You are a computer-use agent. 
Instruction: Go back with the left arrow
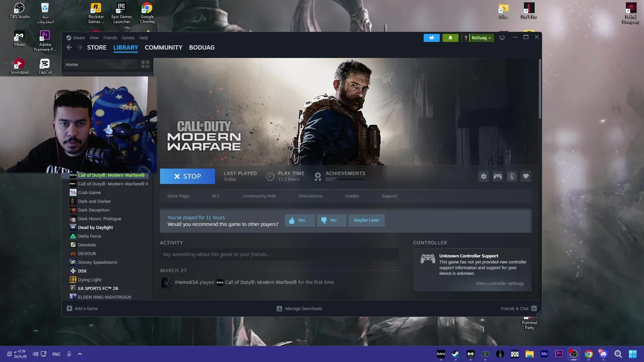coord(69,47)
